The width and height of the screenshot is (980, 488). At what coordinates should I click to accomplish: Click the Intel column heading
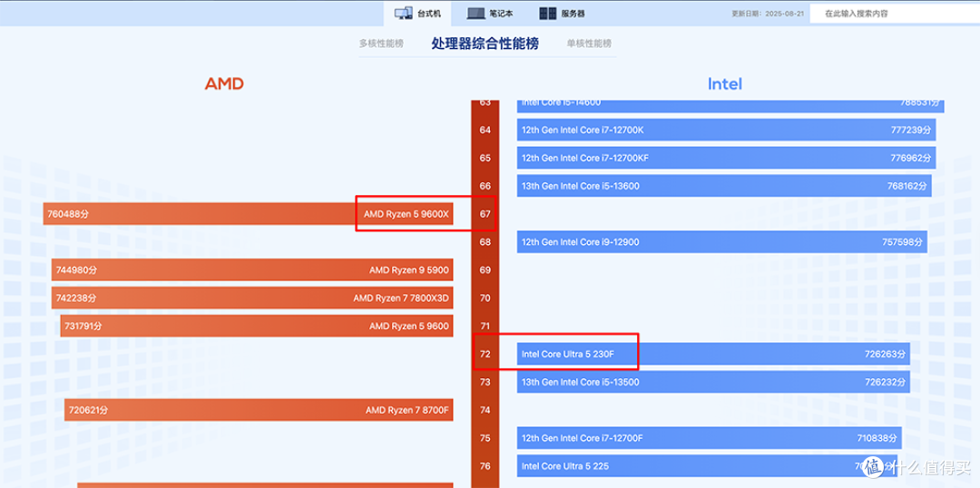coord(725,83)
